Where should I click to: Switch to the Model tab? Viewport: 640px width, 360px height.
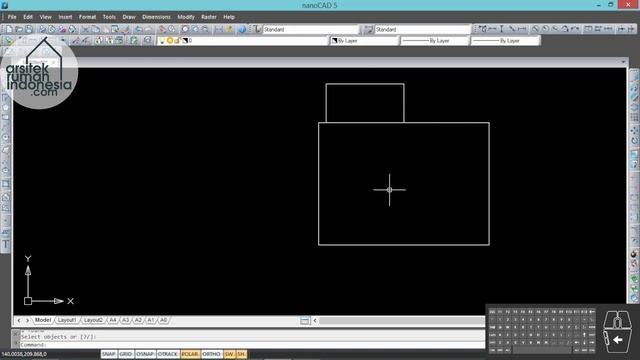coord(42,320)
